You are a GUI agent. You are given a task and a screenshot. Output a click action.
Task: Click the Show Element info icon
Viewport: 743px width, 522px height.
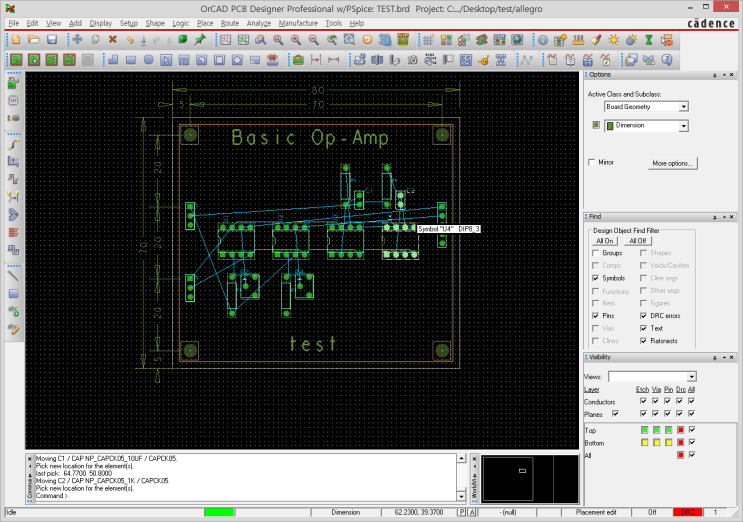[543, 40]
